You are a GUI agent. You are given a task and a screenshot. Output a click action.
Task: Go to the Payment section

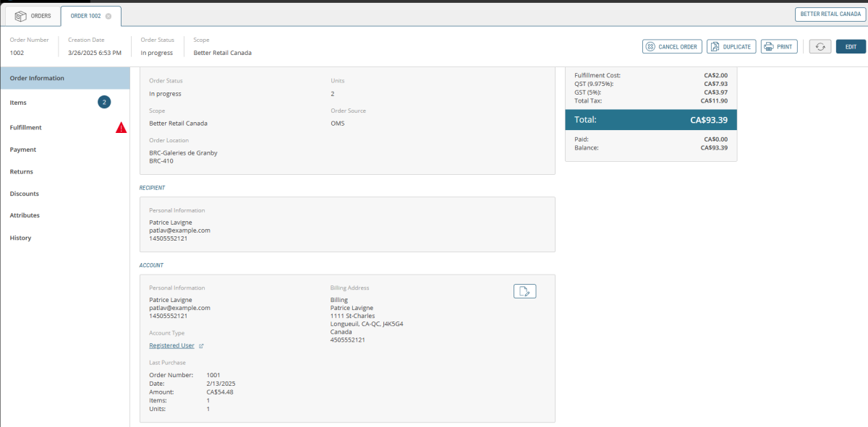[23, 150]
